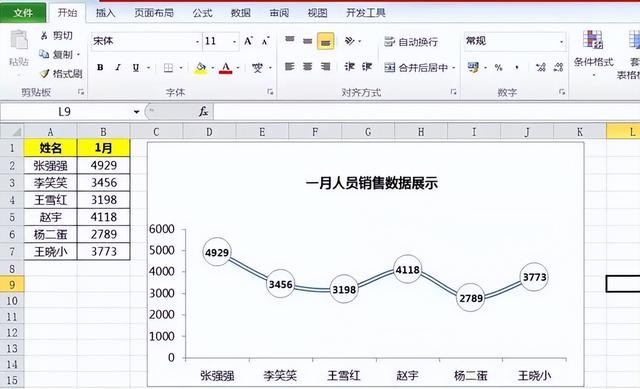The height and width of the screenshot is (389, 640).
Task: Click the Paste (粘贴) icon
Action: (x=19, y=41)
